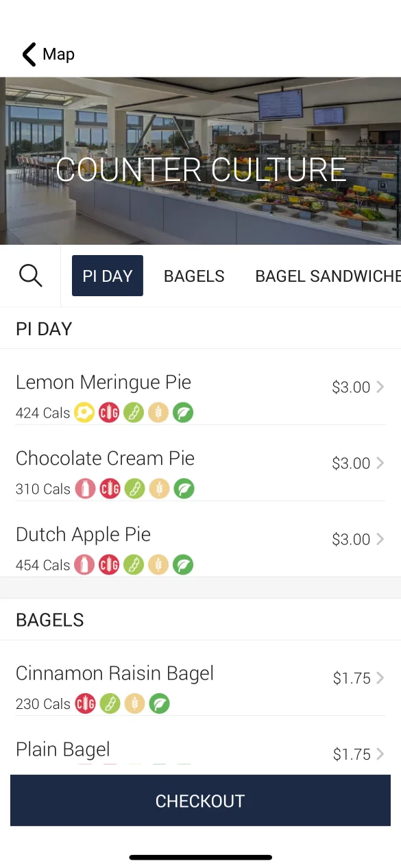Tap green leaf icon under Lemon Meringue Pie

coord(183,413)
